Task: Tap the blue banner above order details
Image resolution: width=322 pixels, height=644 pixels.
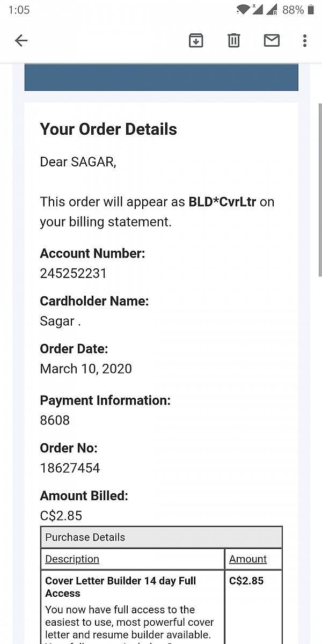Action: click(x=161, y=77)
